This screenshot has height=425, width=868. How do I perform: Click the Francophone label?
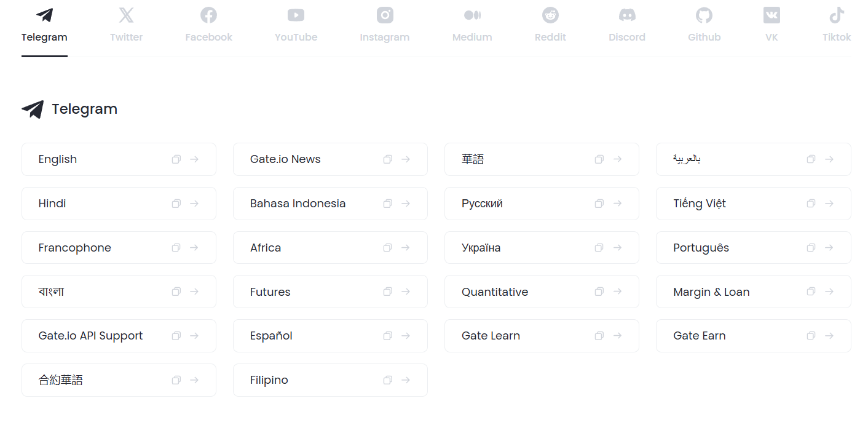pyautogui.click(x=75, y=248)
